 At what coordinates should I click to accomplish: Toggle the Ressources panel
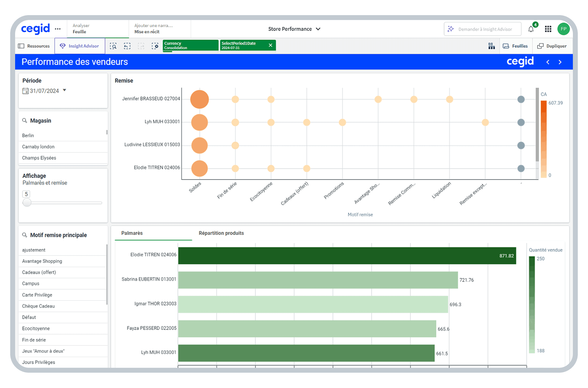coord(34,46)
